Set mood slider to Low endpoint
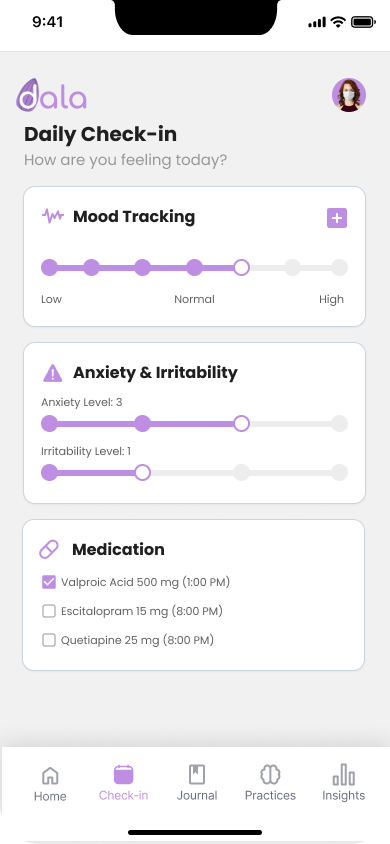The image size is (390, 844). click(x=49, y=268)
